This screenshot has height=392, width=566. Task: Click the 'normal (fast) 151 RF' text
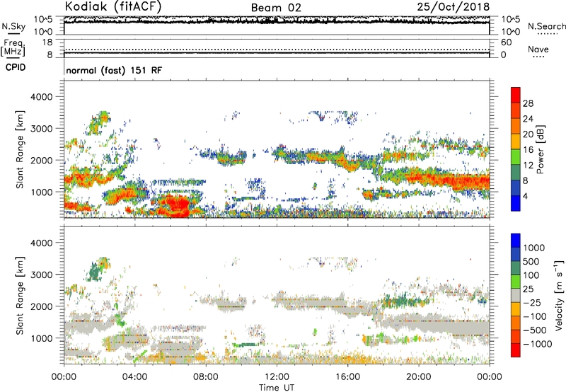click(114, 70)
